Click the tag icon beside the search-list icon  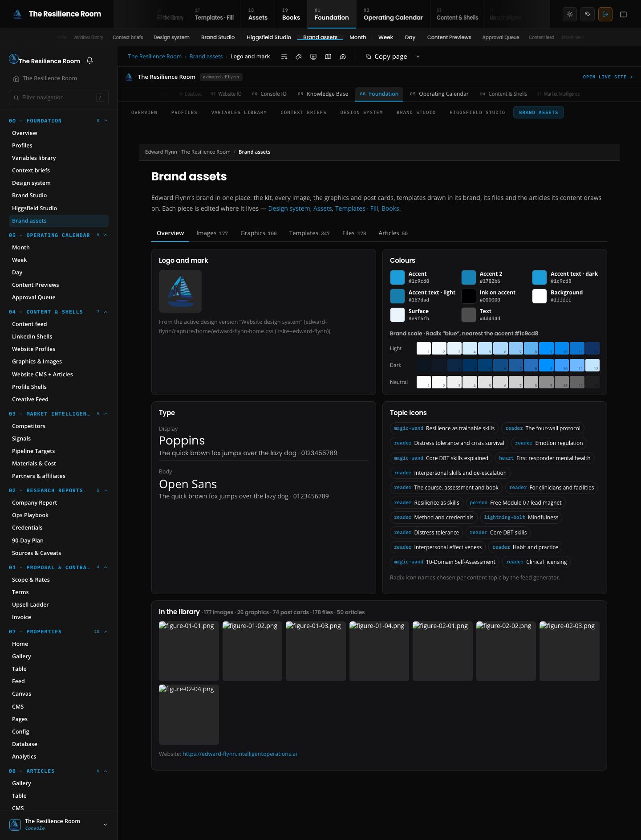click(x=299, y=57)
